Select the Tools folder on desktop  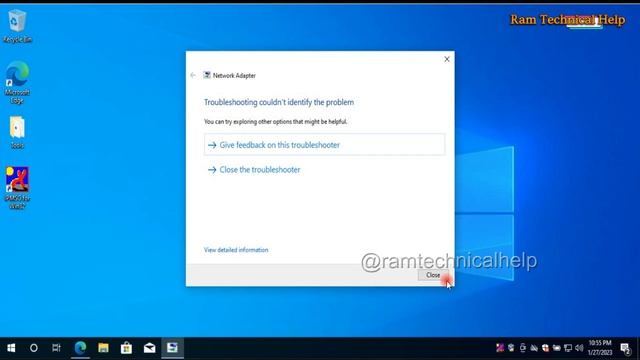click(17, 132)
